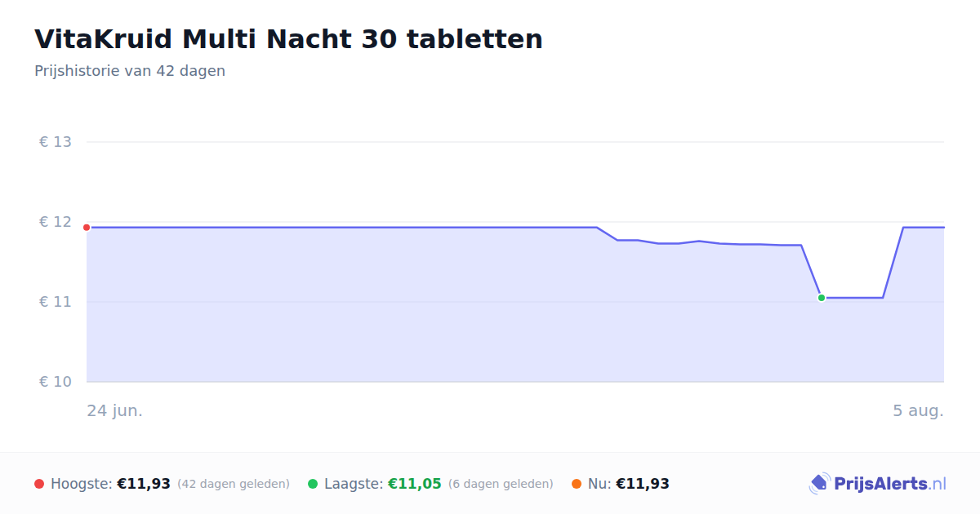Click the Hoogste €11,93 price value
Image resolution: width=980 pixels, height=514 pixels.
[144, 484]
